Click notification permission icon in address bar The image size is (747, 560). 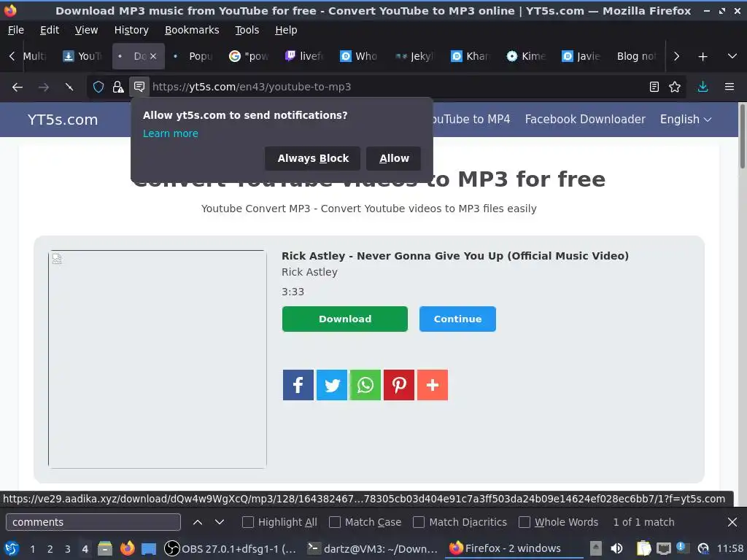tap(139, 87)
